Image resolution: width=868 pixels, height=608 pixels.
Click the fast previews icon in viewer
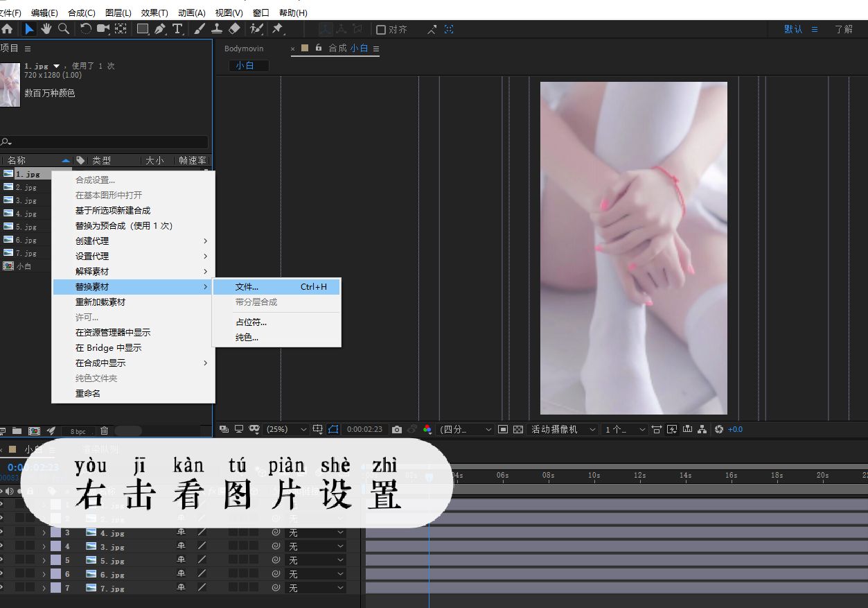coord(671,430)
